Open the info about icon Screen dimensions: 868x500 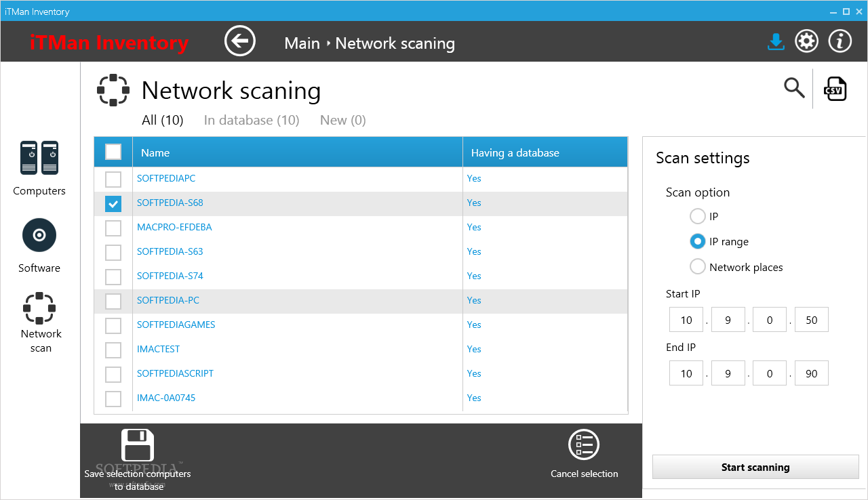tap(840, 41)
